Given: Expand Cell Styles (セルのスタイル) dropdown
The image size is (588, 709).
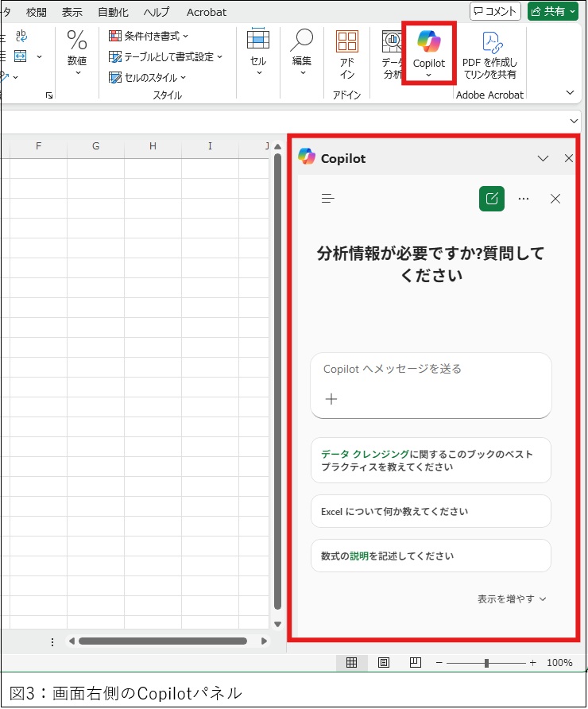Looking at the screenshot, I should (x=147, y=77).
